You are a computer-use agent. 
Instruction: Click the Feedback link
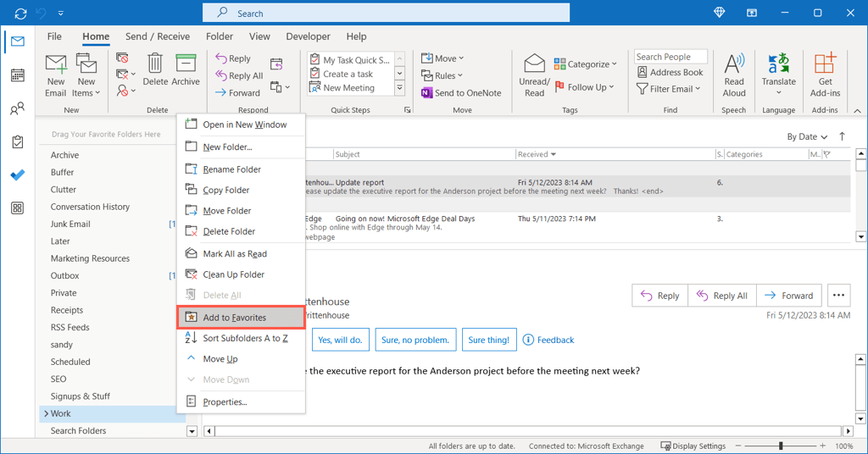pos(548,340)
